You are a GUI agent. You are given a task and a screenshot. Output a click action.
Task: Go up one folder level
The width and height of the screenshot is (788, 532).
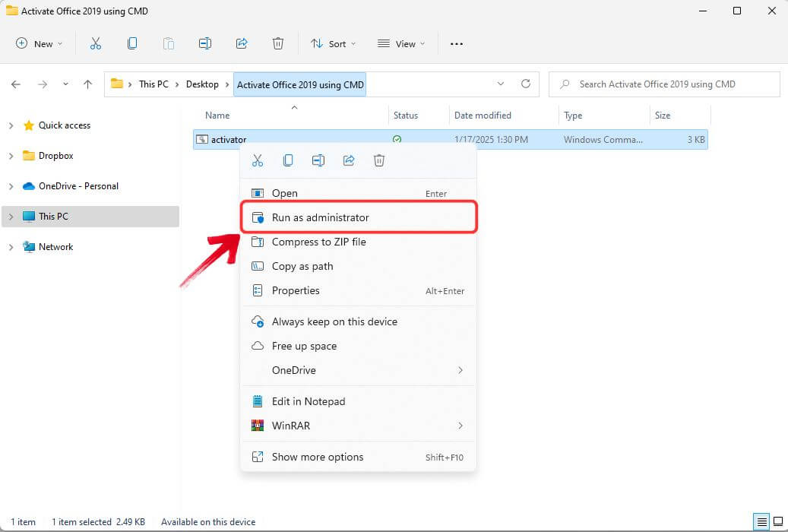(88, 84)
